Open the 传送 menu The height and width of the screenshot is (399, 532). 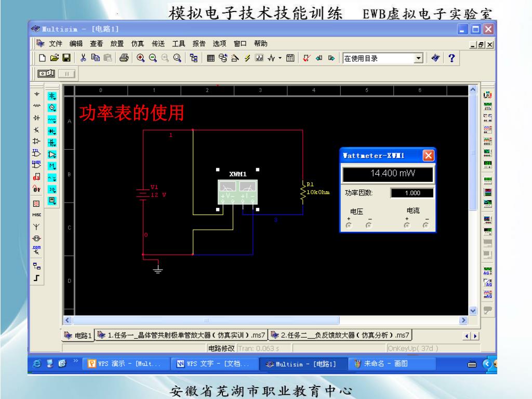coord(158,44)
